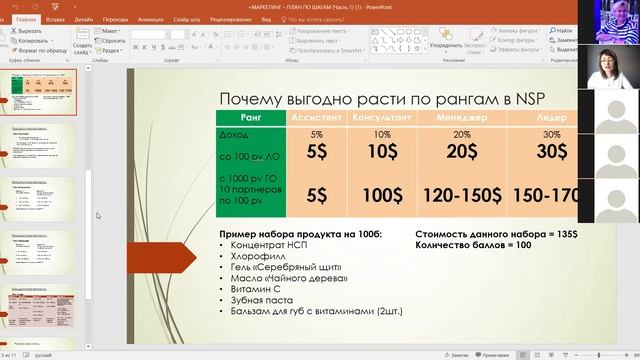
Task: Select the star shape in shapes gallery
Action: 417,49
